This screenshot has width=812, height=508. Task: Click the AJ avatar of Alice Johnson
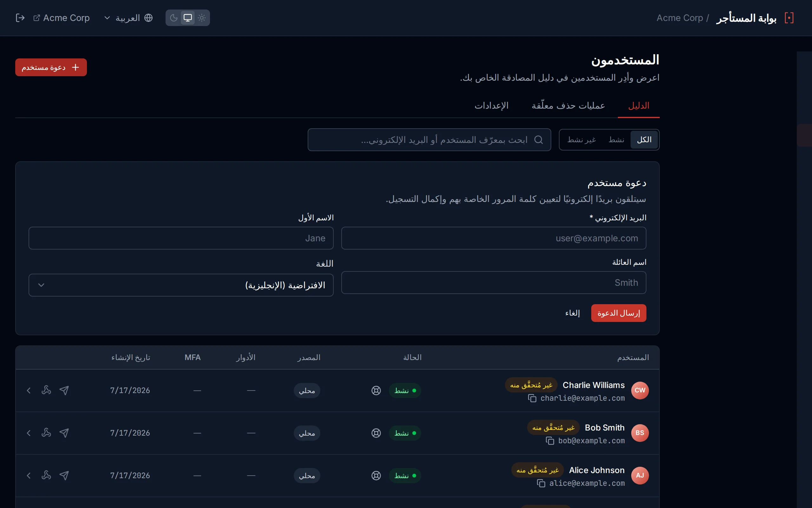point(640,475)
